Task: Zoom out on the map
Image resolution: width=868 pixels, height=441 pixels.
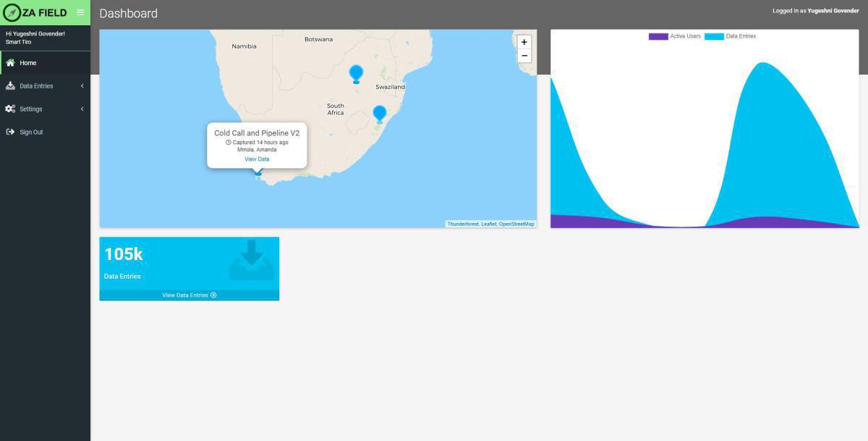Action: 524,56
